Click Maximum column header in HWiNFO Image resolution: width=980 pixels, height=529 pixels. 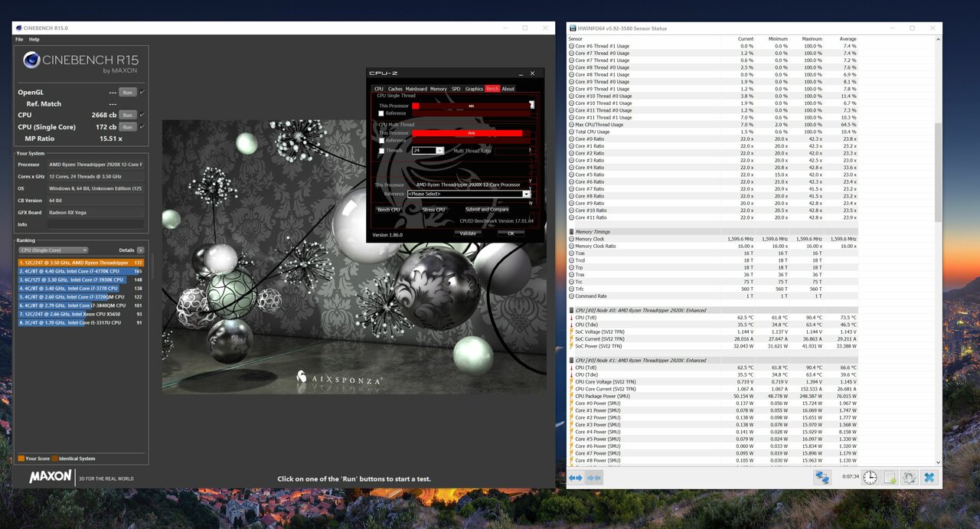coord(812,39)
